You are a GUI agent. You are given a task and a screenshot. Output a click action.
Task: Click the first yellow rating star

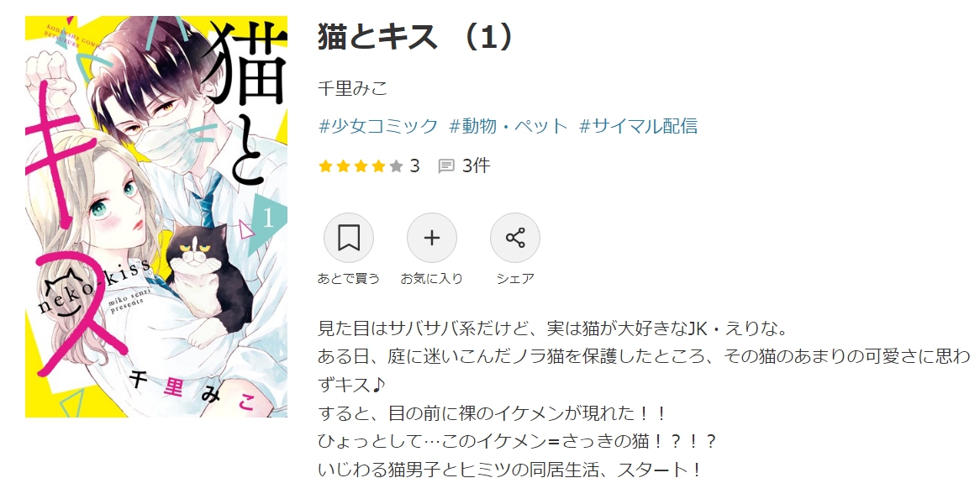(x=325, y=166)
